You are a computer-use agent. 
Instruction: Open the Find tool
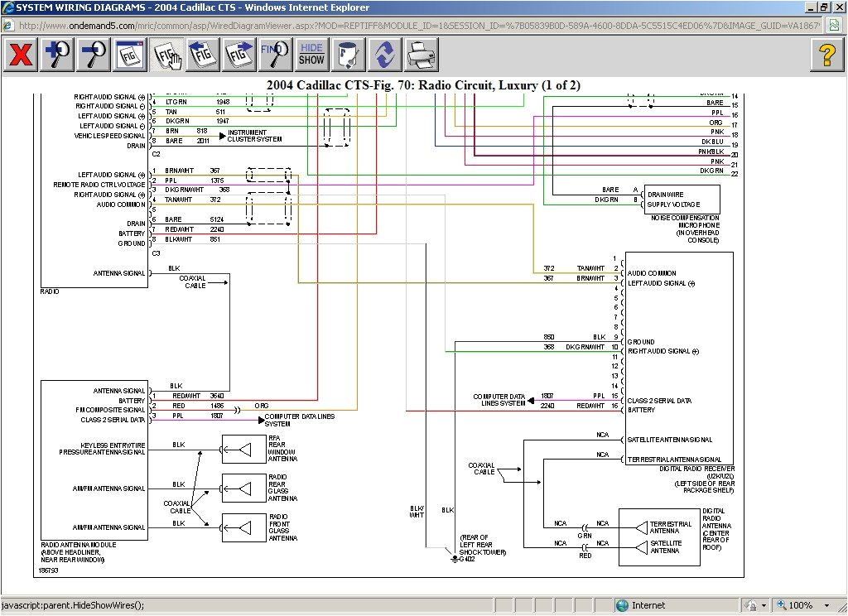(x=275, y=55)
